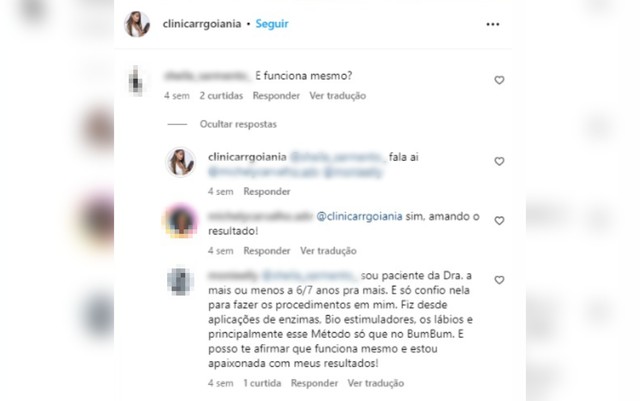Reply to the 'E funciona mesmo?' comment
This screenshot has width=640, height=401.
point(276,96)
